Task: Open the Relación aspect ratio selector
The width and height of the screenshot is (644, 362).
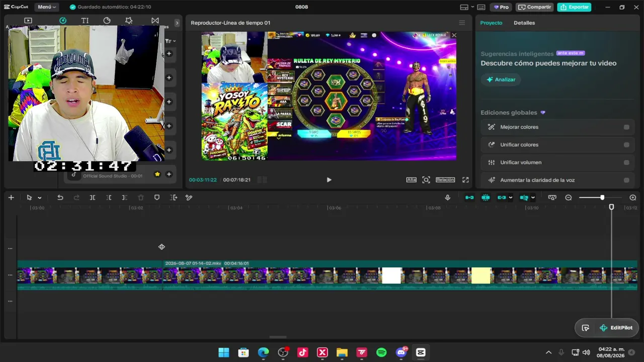Action: click(445, 179)
